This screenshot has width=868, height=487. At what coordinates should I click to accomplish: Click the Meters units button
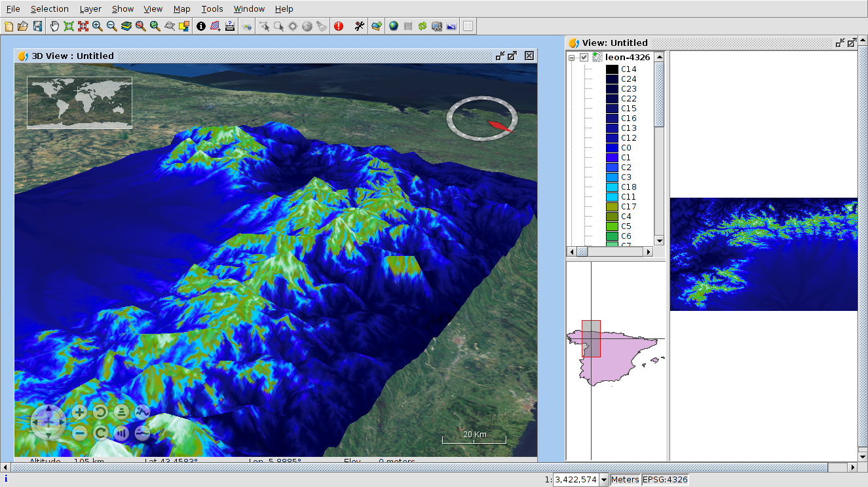pyautogui.click(x=624, y=480)
